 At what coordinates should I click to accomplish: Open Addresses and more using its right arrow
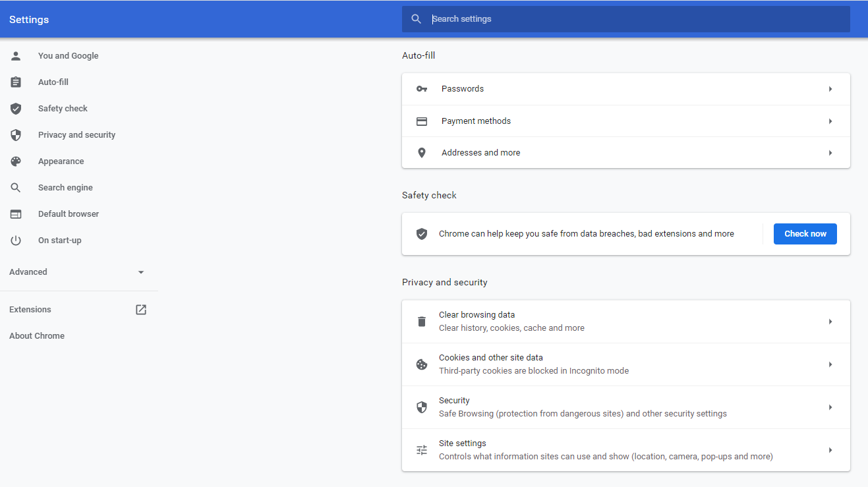(x=830, y=153)
